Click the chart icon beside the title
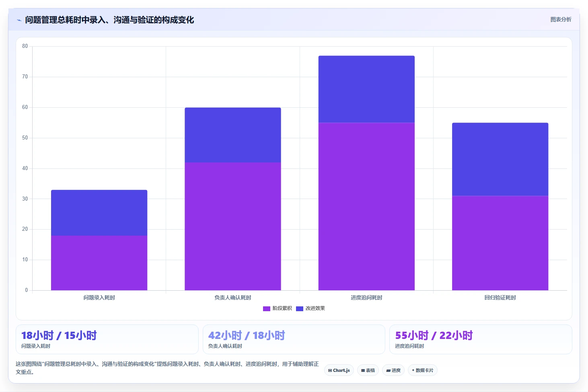 point(19,20)
